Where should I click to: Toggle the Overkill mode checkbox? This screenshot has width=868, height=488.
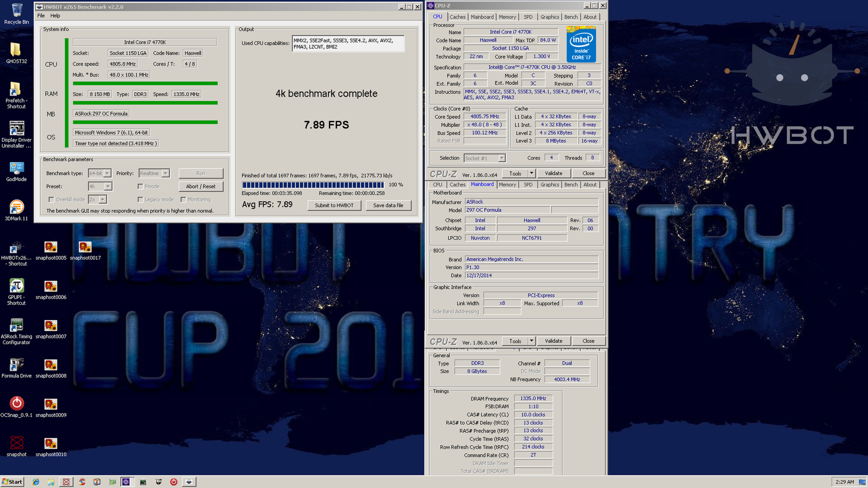51,200
